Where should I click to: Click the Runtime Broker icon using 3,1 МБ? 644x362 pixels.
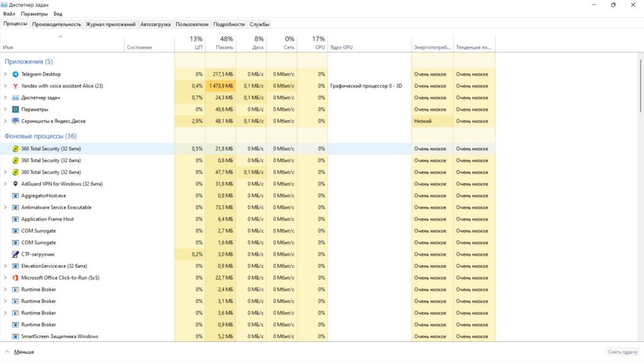(x=15, y=301)
